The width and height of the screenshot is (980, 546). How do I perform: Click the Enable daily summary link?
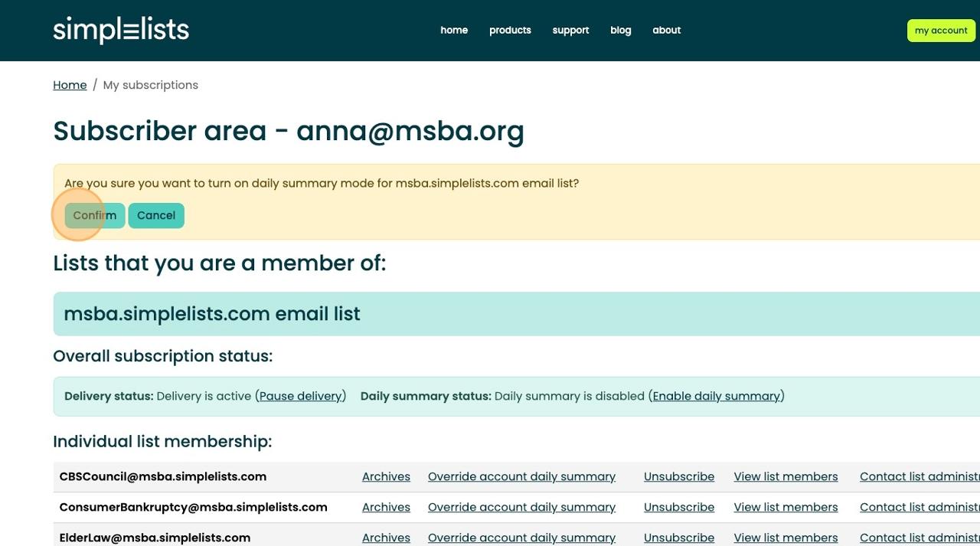[716, 396]
